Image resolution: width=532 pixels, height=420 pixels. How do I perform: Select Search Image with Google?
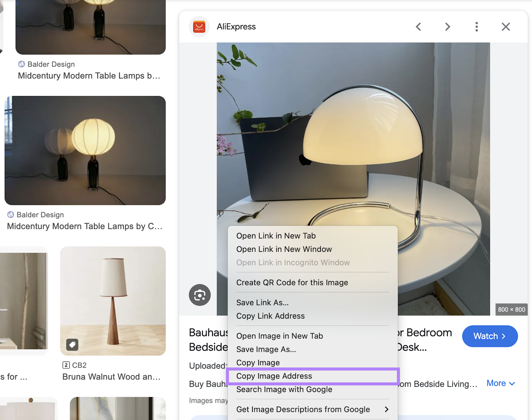(313, 389)
